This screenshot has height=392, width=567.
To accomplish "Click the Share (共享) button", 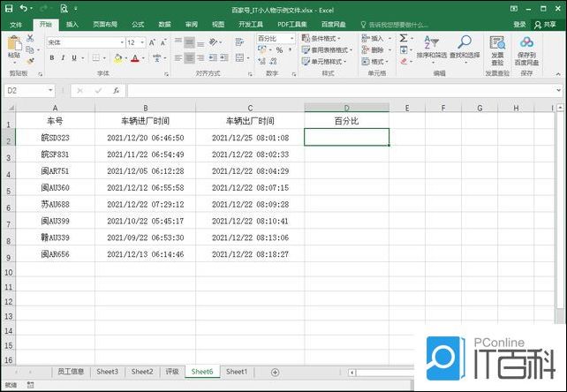I will click(x=545, y=24).
